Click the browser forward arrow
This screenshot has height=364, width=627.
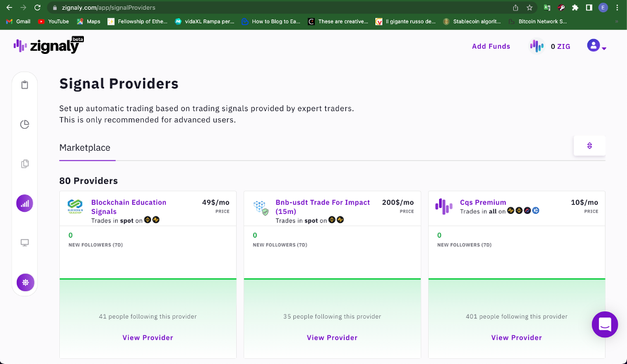tap(23, 8)
